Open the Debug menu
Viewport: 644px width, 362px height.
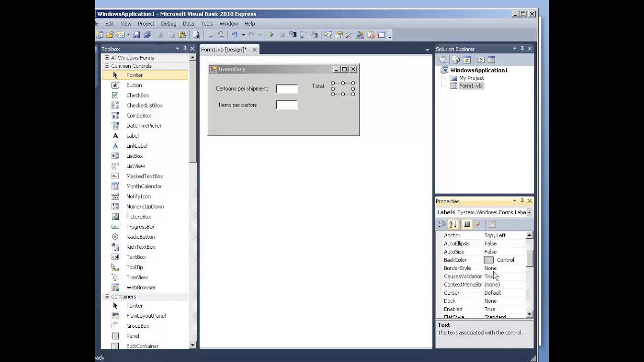pyautogui.click(x=169, y=24)
